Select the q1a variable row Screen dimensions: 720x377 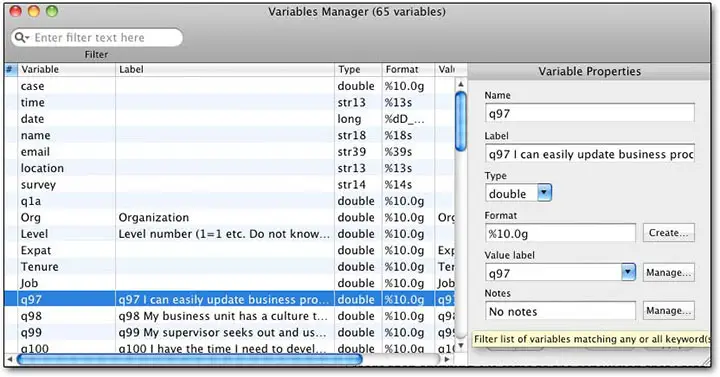click(x=229, y=201)
